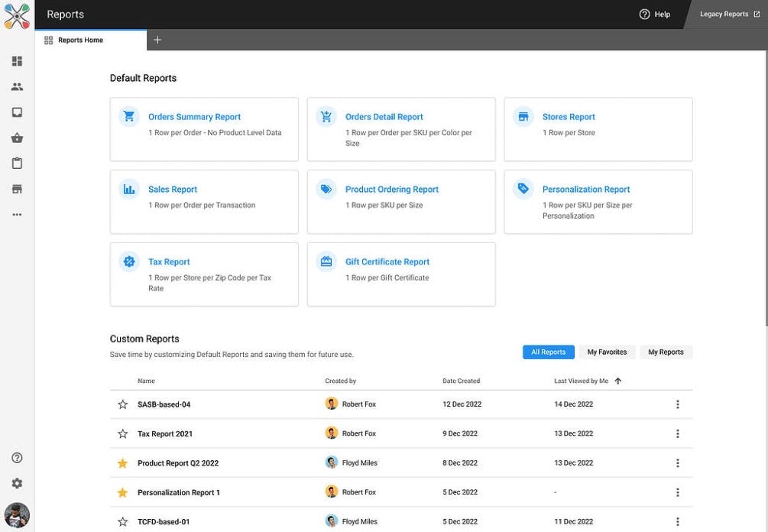768x532 pixels.
Task: Click the Gift Certificate Report calendar icon
Action: click(326, 261)
